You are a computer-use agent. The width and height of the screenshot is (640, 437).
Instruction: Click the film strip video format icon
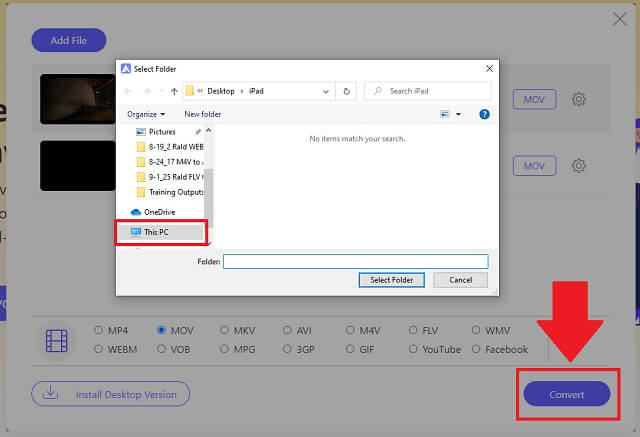pyautogui.click(x=57, y=340)
